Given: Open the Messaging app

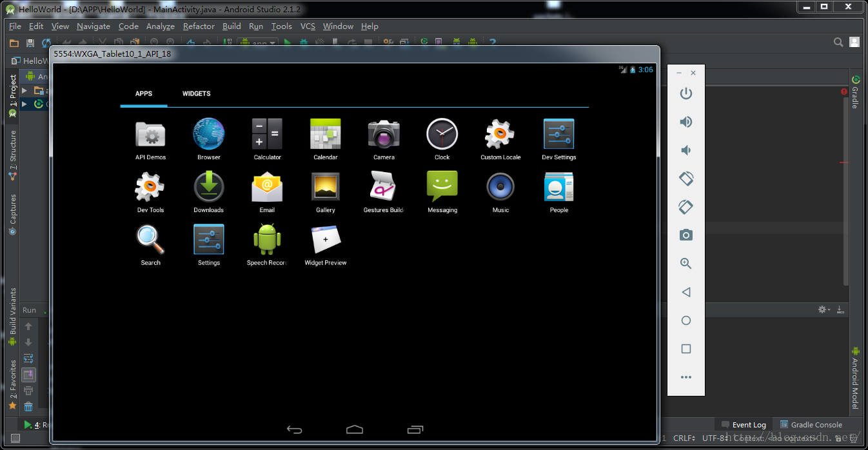Looking at the screenshot, I should [x=442, y=192].
